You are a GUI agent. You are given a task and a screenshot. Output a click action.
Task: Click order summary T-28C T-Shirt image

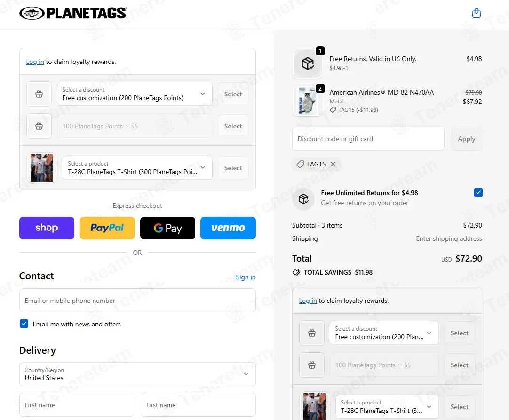(x=314, y=406)
